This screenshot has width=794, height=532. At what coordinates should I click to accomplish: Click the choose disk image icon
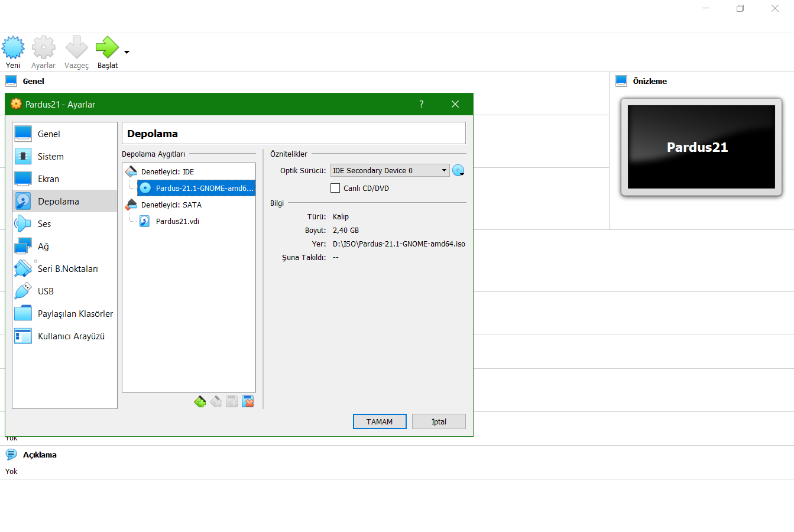click(458, 171)
